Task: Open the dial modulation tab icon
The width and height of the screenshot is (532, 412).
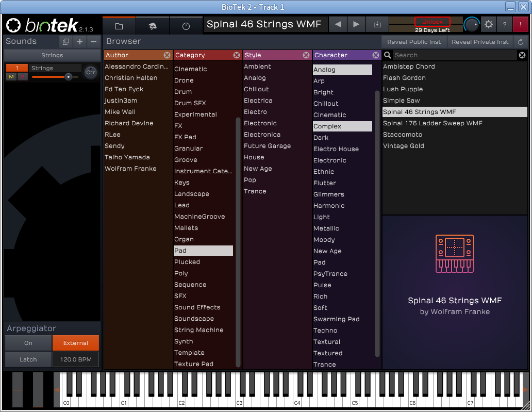Action: click(x=186, y=26)
